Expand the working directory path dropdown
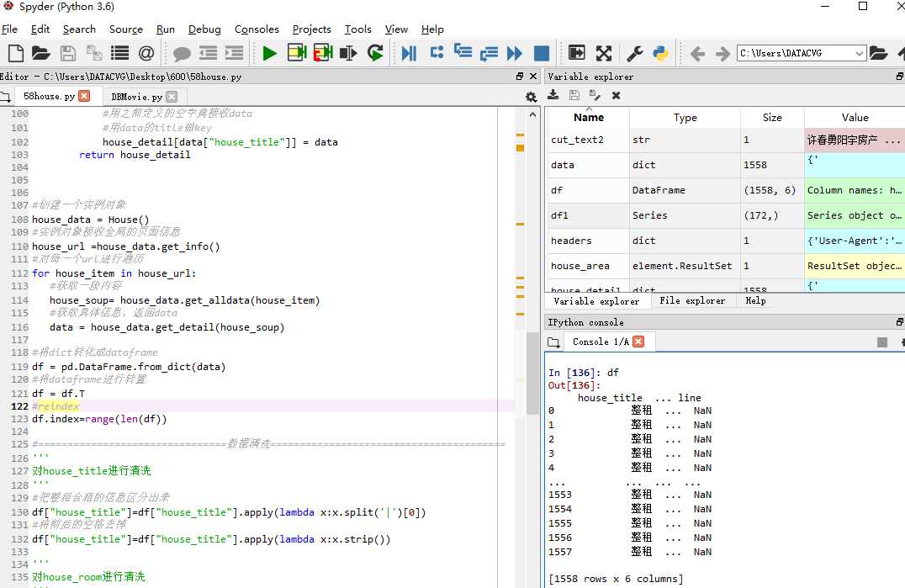 859,54
